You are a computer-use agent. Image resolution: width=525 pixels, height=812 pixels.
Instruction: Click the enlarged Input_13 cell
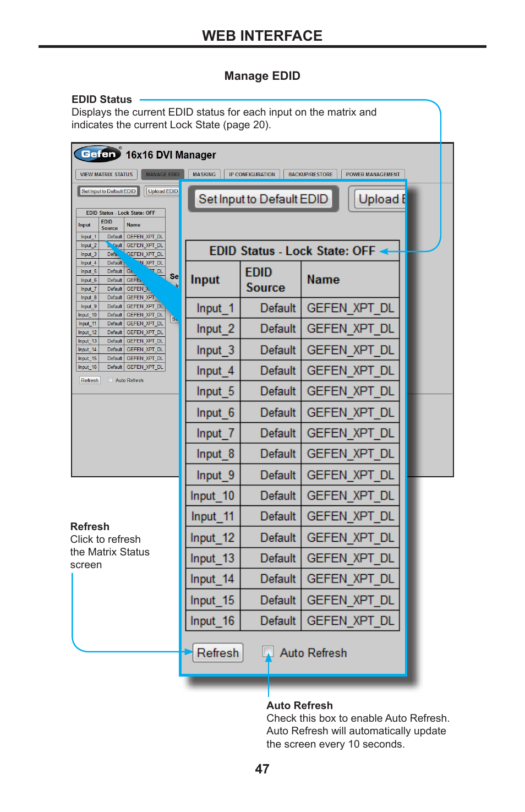(x=214, y=558)
